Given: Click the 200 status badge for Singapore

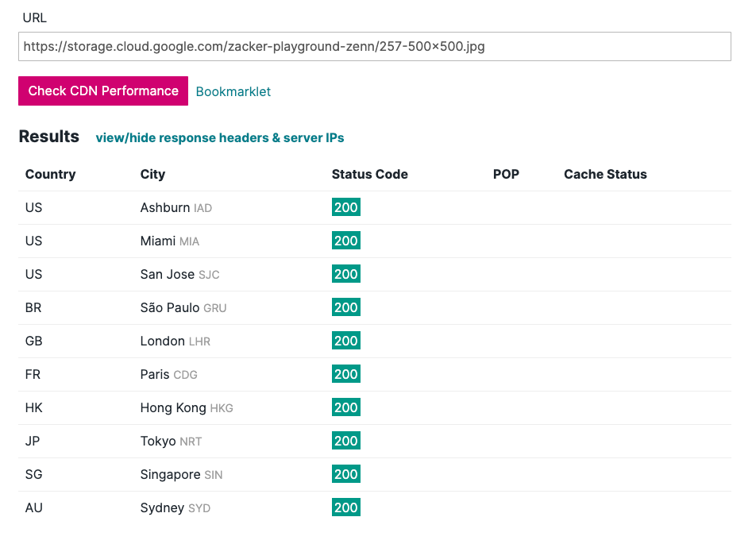Looking at the screenshot, I should coord(346,474).
